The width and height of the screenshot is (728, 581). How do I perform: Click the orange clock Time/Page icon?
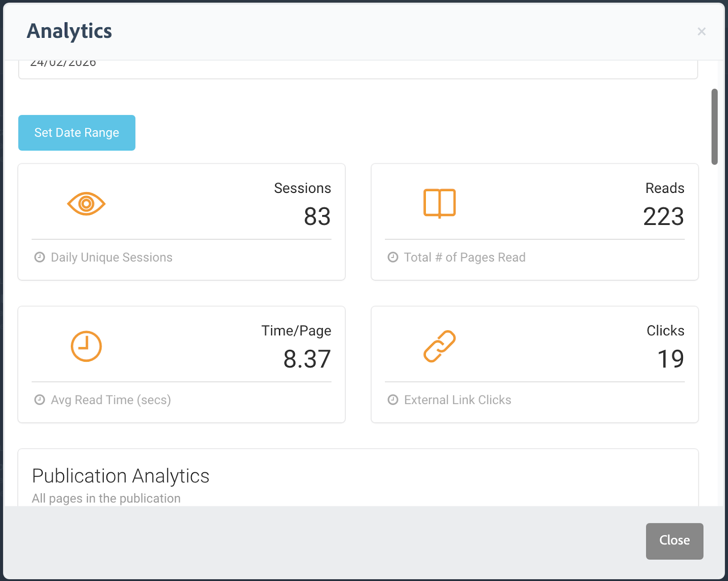(x=86, y=346)
